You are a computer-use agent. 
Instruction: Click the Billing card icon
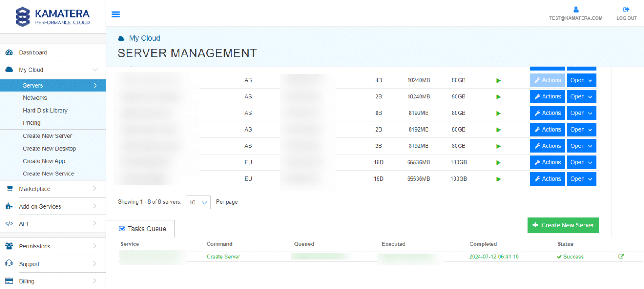point(9,281)
